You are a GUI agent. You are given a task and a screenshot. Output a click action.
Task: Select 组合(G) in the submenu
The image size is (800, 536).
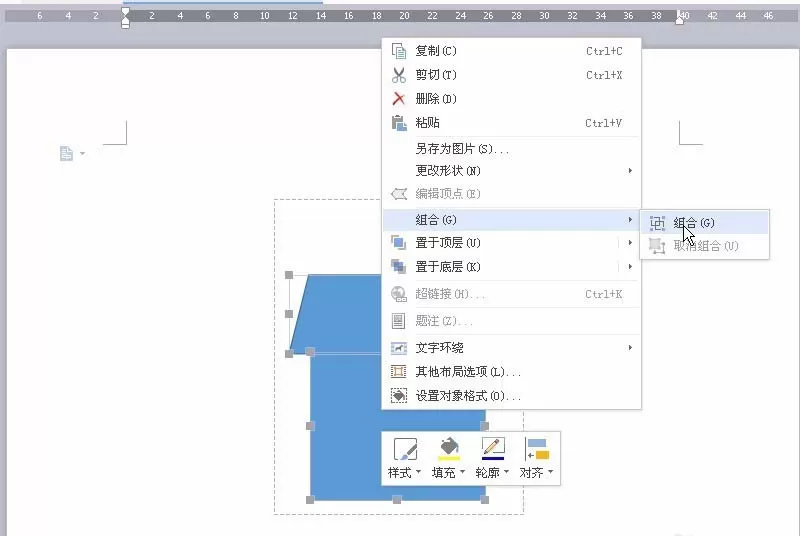tap(705, 223)
